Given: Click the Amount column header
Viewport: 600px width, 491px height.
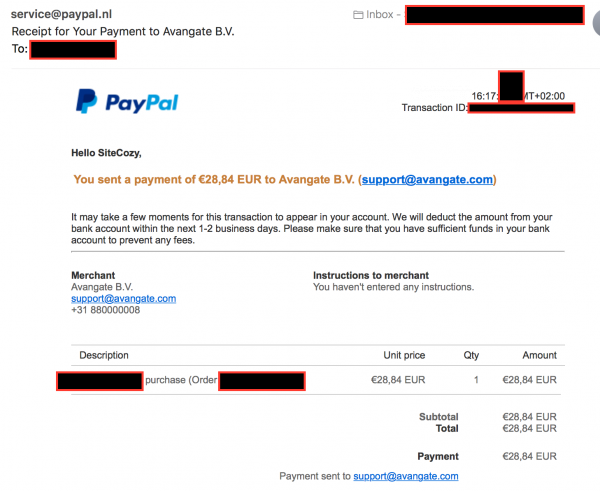Looking at the screenshot, I should click(540, 355).
